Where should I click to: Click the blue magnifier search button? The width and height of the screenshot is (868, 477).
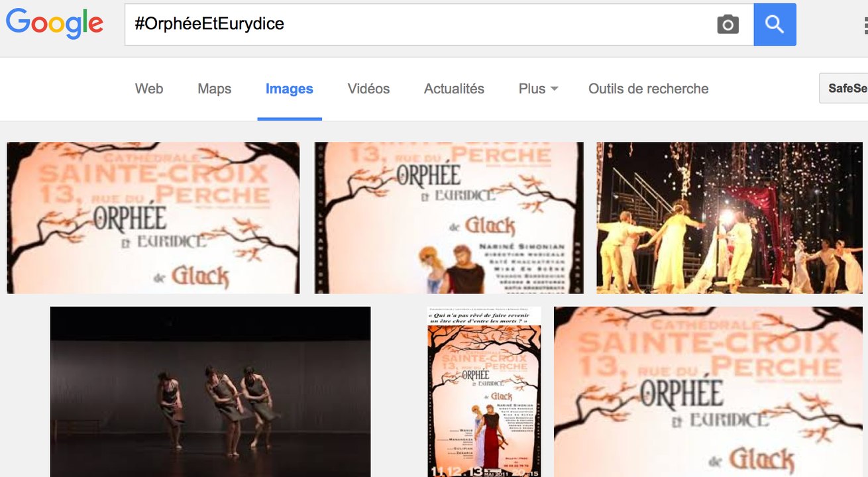[x=775, y=25]
